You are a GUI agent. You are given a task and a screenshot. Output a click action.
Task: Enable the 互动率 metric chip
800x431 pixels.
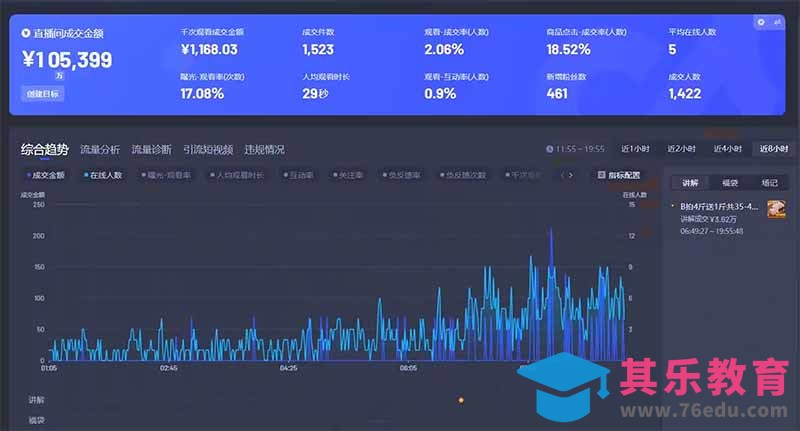[297, 175]
